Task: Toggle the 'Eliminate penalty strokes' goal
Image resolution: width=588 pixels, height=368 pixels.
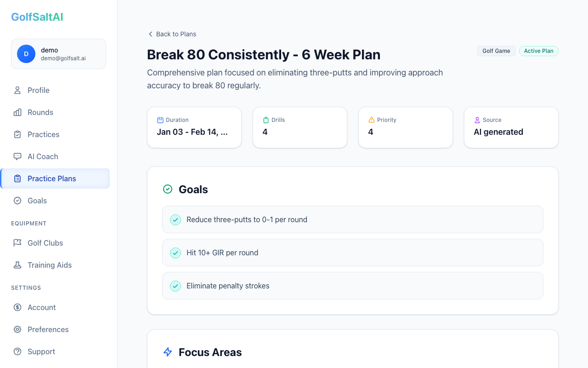Action: click(x=175, y=286)
